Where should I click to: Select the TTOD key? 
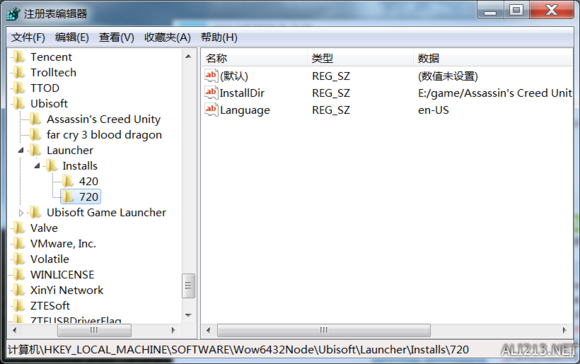pos(45,88)
